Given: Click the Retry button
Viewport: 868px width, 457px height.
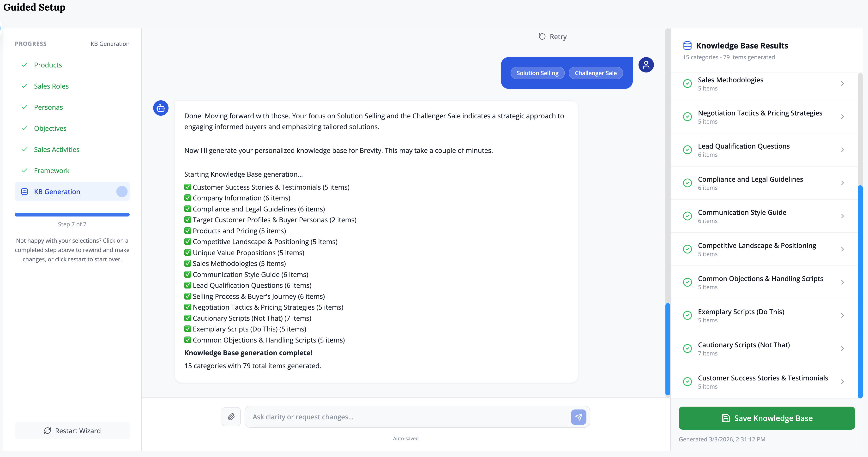Looking at the screenshot, I should 553,37.
